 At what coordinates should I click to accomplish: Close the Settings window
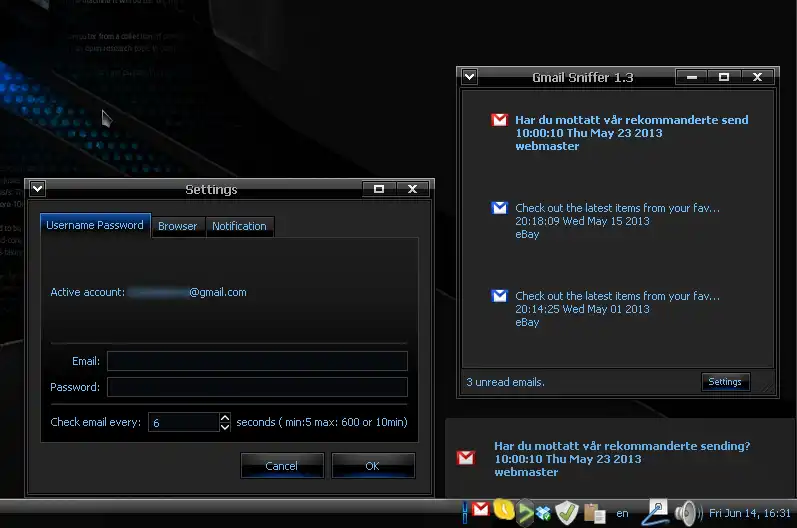pos(412,189)
